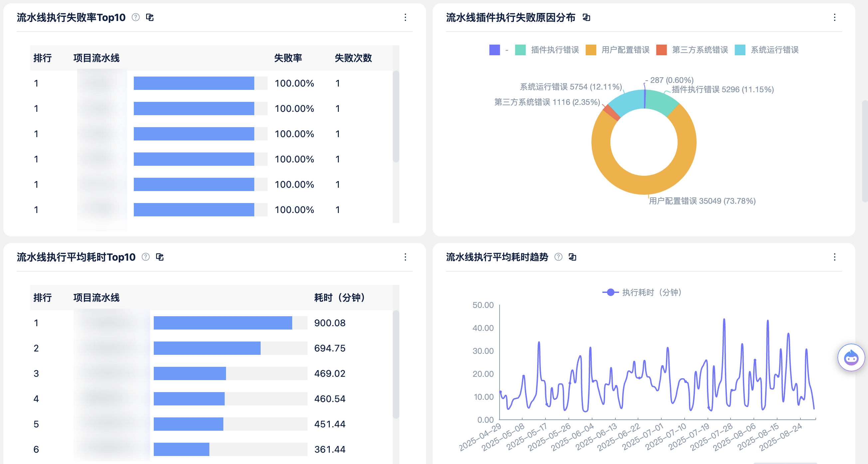Open more options menu of 失败率Top10 card

(405, 17)
